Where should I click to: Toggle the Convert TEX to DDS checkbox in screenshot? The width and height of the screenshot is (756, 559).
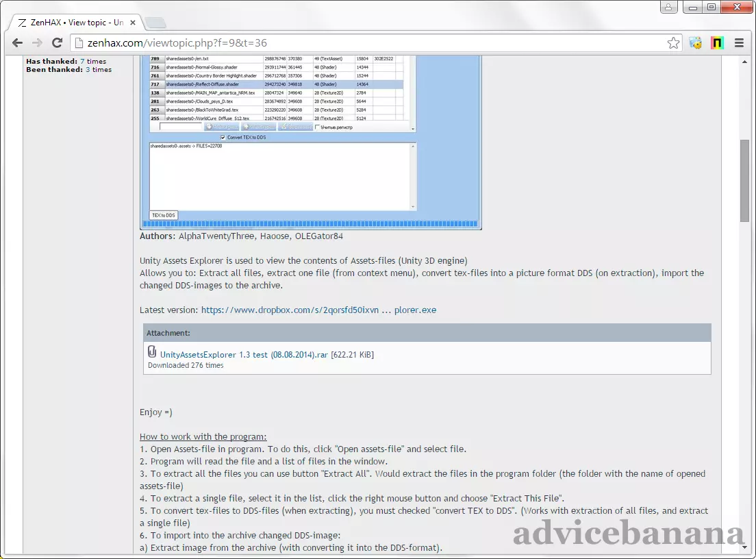[223, 138]
